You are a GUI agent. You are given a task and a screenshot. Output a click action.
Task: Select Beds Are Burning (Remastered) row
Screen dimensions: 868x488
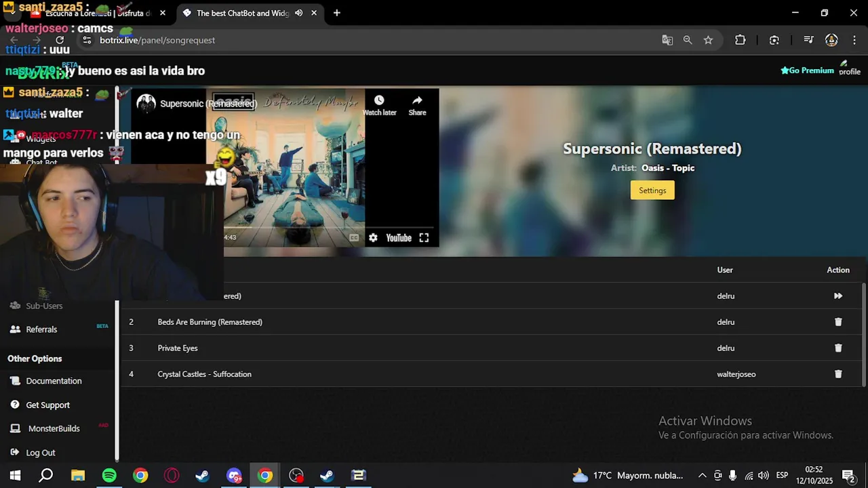(491, 322)
